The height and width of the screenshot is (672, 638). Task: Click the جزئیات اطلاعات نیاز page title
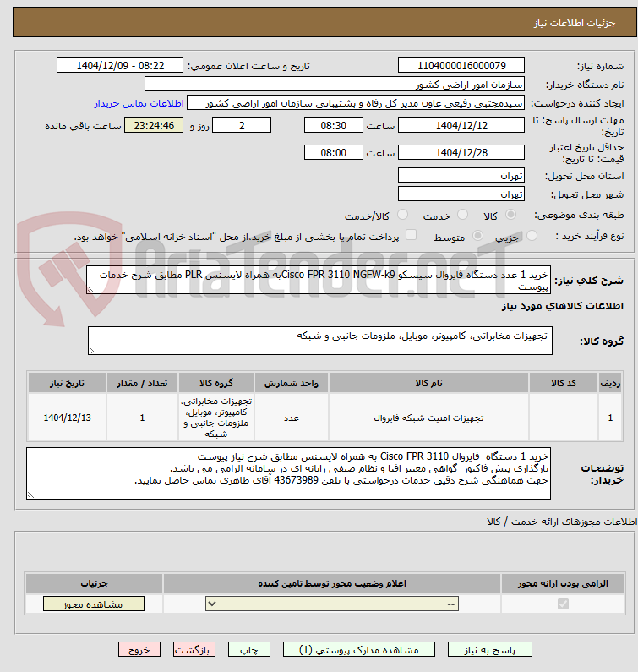point(575,23)
